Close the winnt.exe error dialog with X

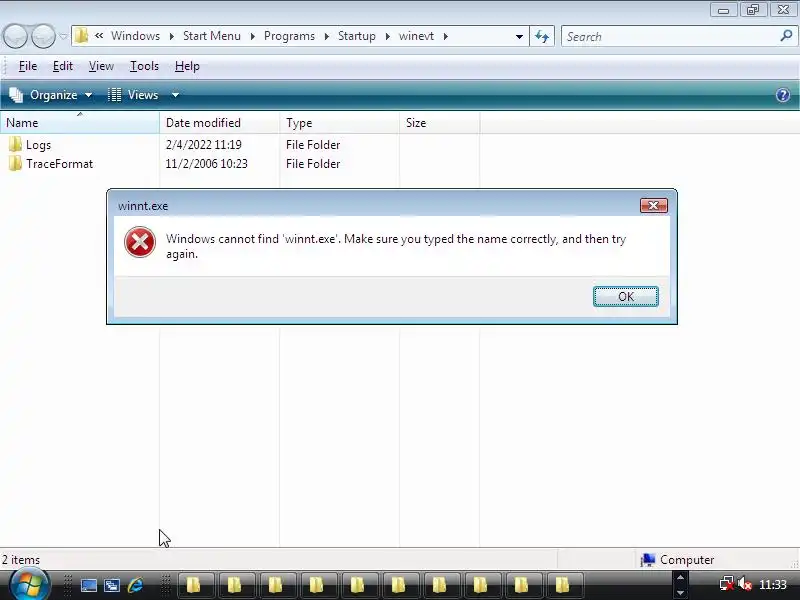[x=654, y=206]
